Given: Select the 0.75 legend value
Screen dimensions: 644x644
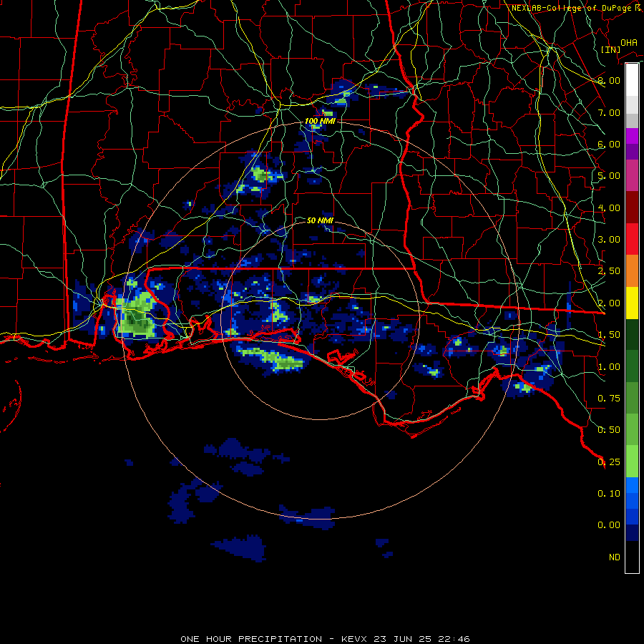Looking at the screenshot, I should [609, 399].
